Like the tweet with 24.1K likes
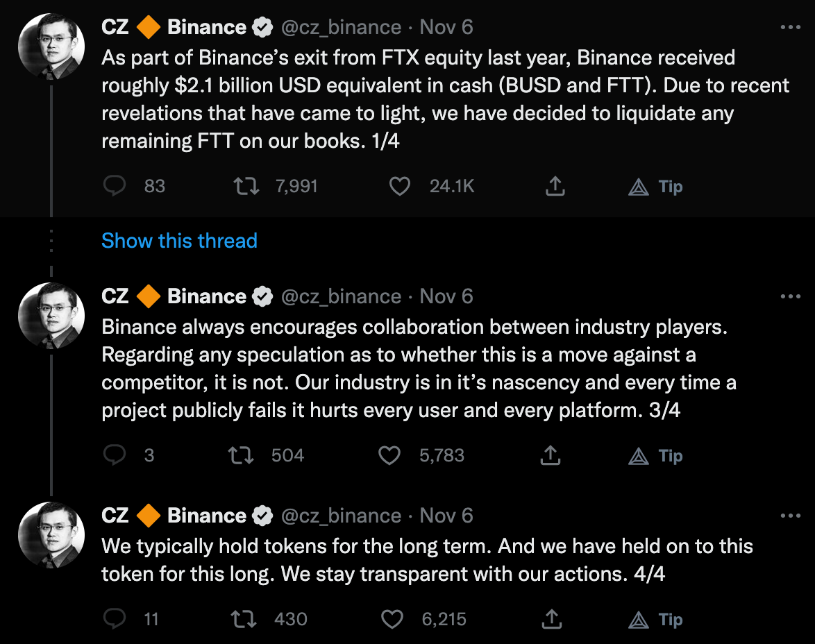Screen dimensions: 815x644 (399, 186)
